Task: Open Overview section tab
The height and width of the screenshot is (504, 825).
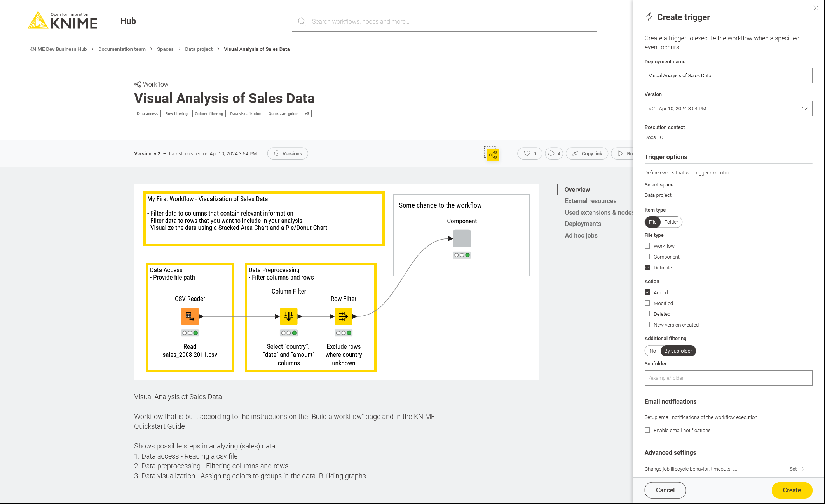Action: pos(577,189)
